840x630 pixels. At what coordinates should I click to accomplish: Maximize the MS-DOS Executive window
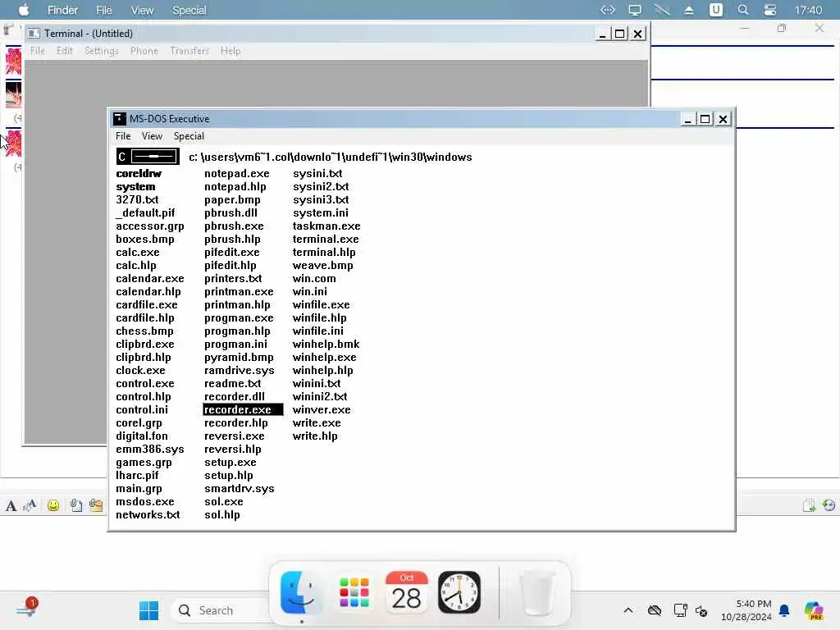pos(705,119)
